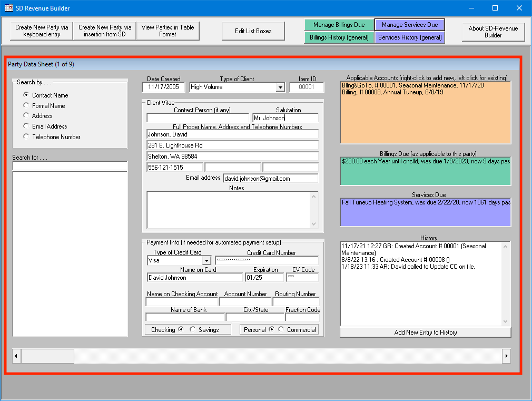Click Create New Party via keyboard entry
The width and height of the screenshot is (532, 401).
click(42, 31)
